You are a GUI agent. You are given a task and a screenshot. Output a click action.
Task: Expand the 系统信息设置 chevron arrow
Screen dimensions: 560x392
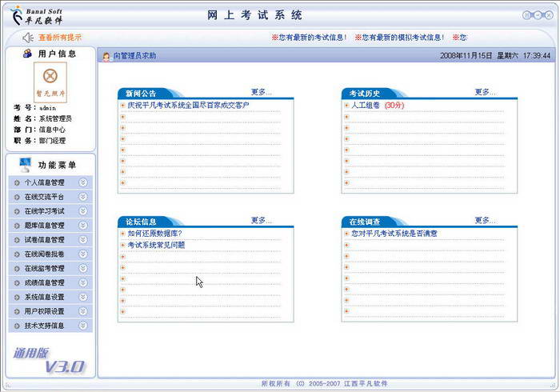83,297
